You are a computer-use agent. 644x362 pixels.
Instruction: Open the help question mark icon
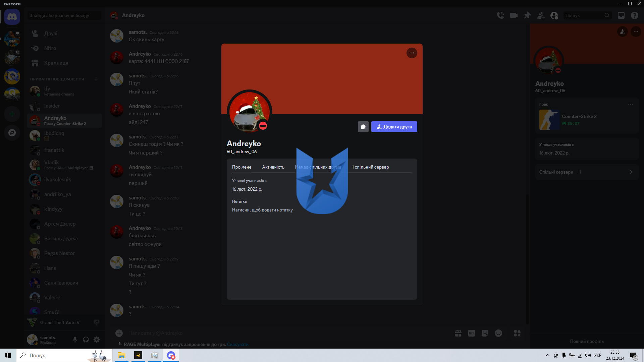coord(635,15)
